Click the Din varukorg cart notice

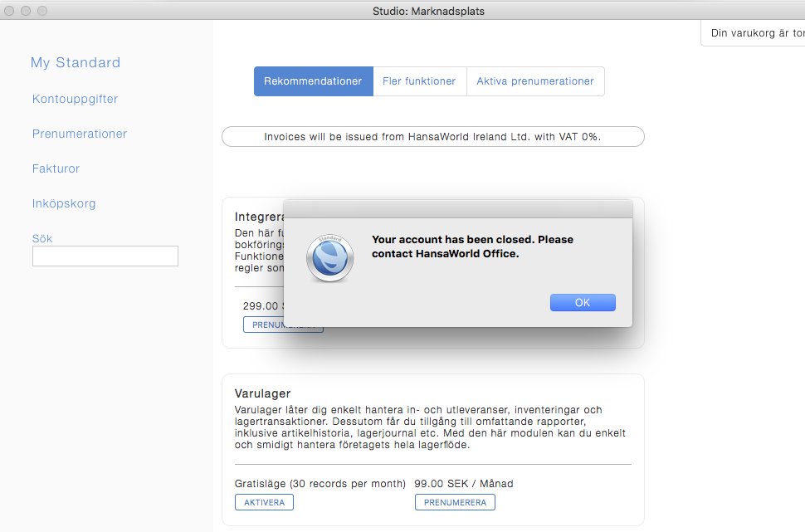pos(754,33)
